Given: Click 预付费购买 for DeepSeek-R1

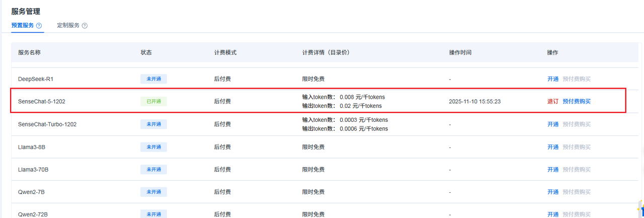Looking at the screenshot, I should coord(577,79).
